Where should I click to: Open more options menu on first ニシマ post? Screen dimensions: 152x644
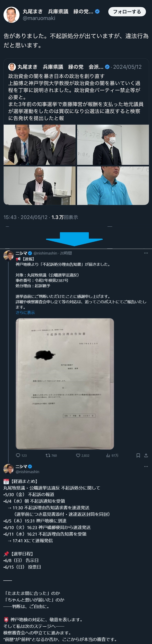coord(146,253)
